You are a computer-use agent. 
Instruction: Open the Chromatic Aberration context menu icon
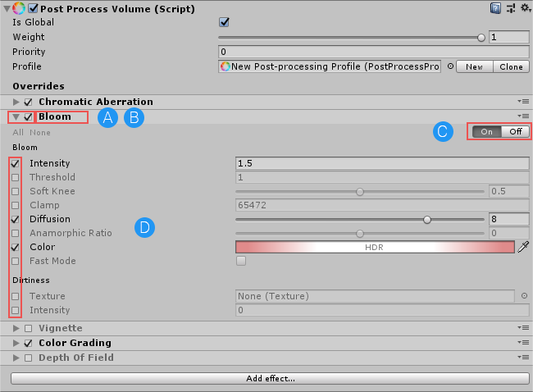pos(522,102)
